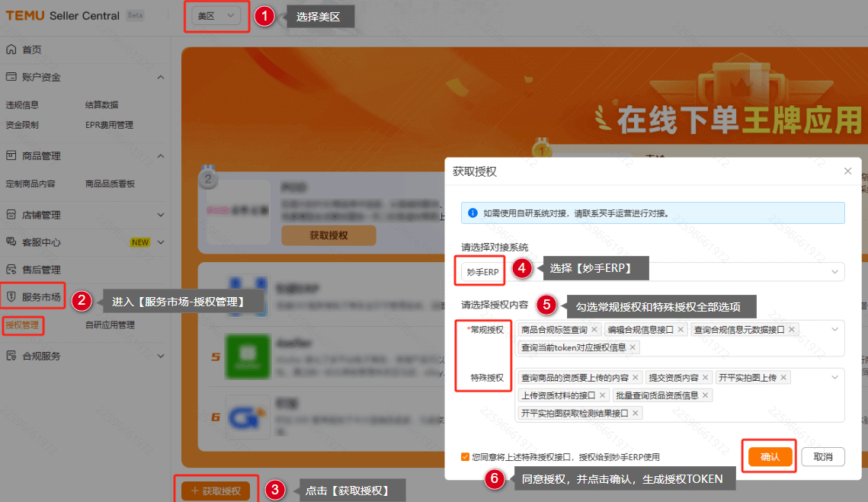The image size is (868, 502).
Task: Click the orange 确认 button
Action: click(x=770, y=456)
